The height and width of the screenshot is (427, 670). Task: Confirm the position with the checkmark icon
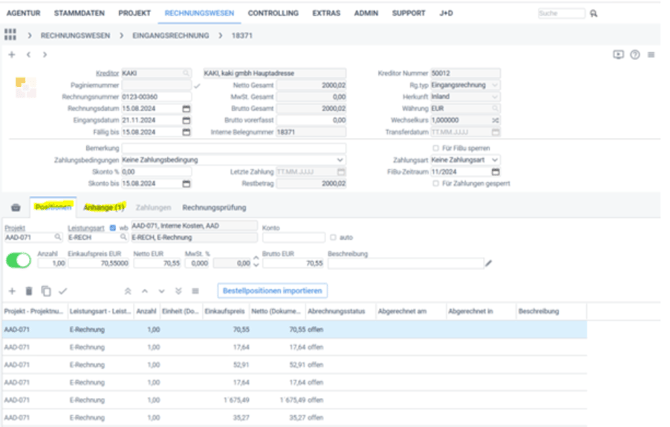[62, 290]
